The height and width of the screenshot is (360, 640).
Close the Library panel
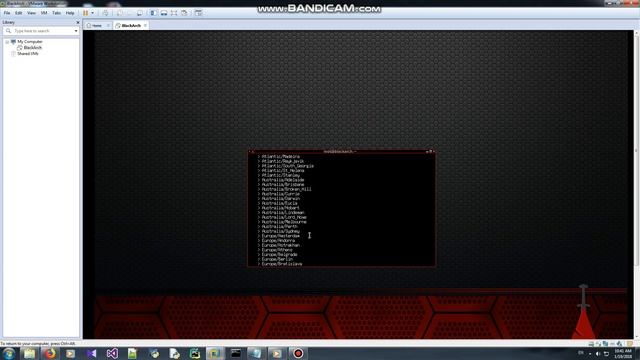point(78,22)
